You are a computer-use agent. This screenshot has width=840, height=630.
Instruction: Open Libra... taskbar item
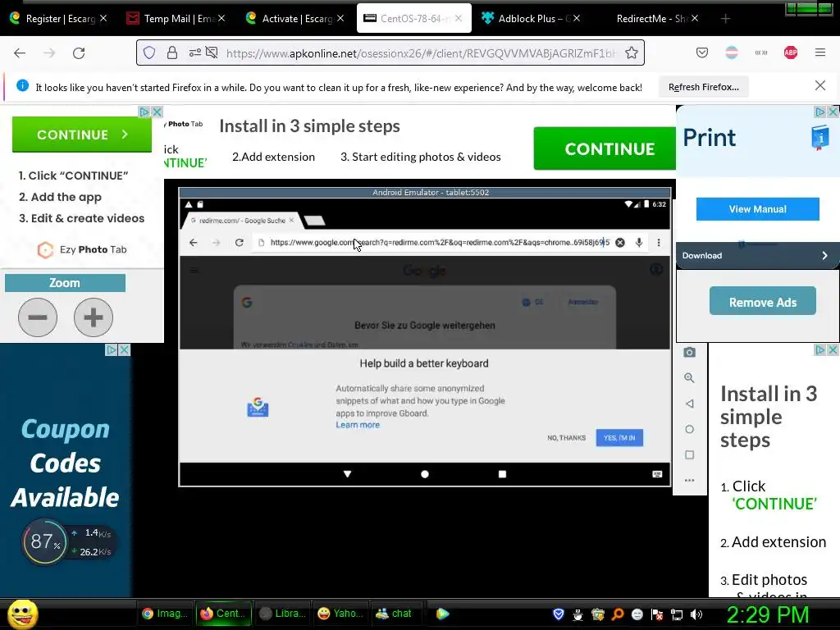(x=282, y=614)
